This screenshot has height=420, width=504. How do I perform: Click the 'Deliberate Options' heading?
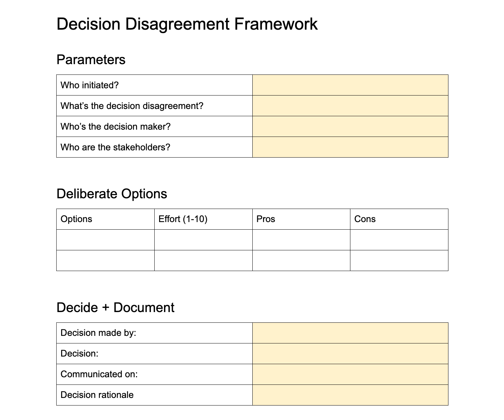pos(112,194)
